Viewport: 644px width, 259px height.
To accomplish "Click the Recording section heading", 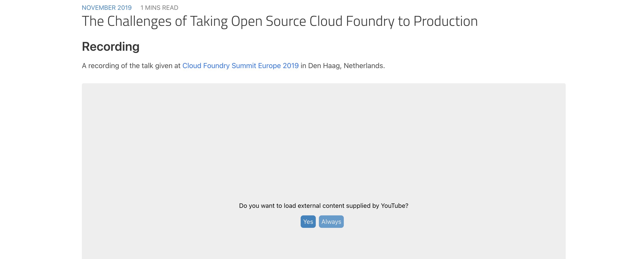I will [110, 47].
